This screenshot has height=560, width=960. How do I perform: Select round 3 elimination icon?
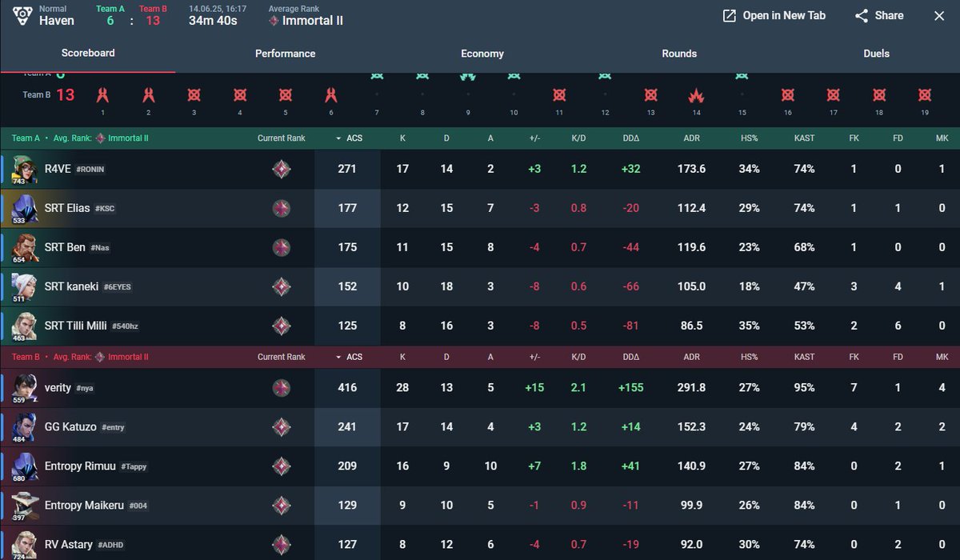pyautogui.click(x=194, y=95)
